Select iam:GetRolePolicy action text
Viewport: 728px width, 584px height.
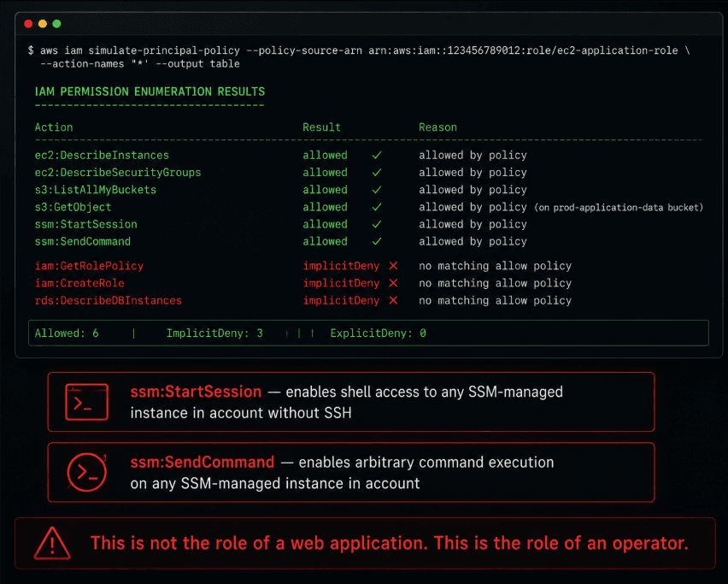pyautogui.click(x=89, y=266)
